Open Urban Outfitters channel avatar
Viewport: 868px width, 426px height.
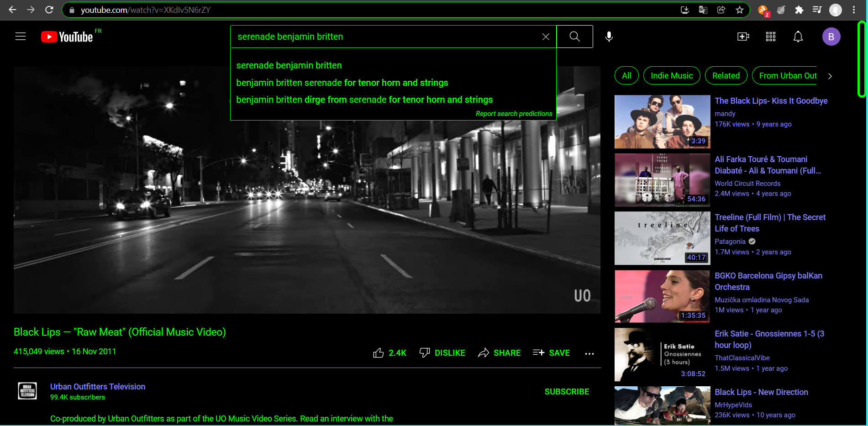coord(27,391)
